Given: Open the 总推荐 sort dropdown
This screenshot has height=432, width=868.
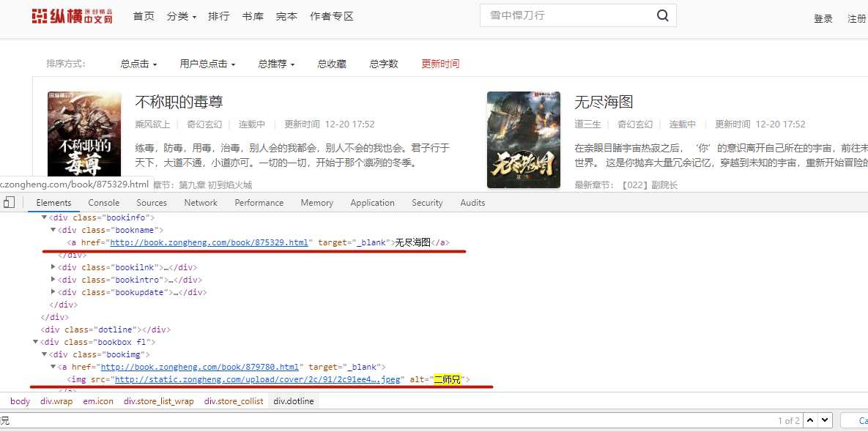Looking at the screenshot, I should coord(276,64).
